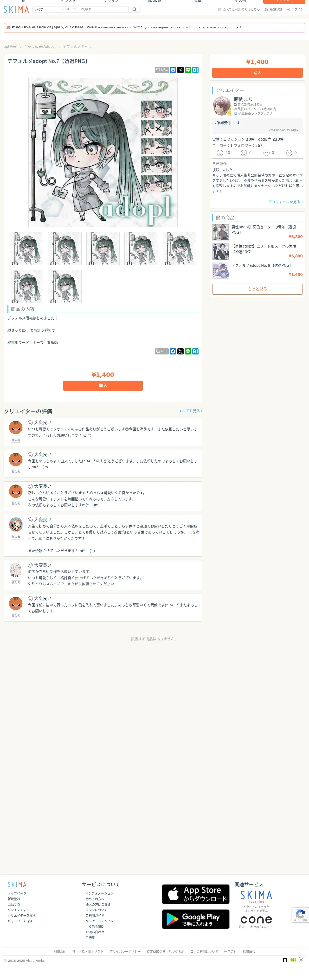Open footer よくある質問 link
The image size is (309, 980).
tap(95, 927)
